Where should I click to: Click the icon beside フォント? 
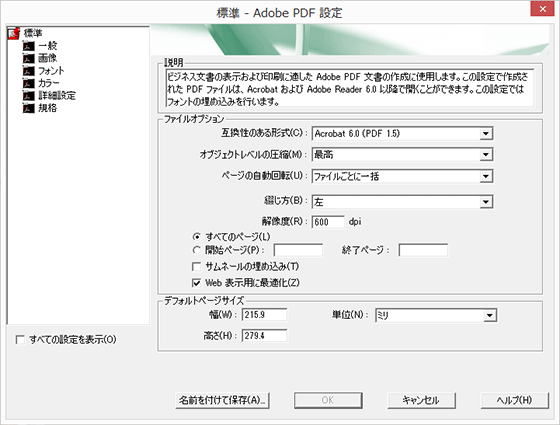[29, 71]
